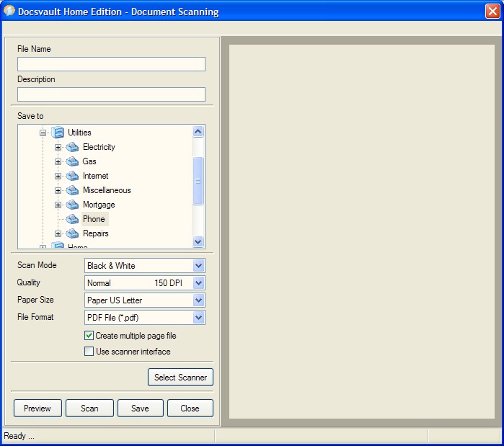
Task: Click the Phone folder icon
Action: coord(72,219)
